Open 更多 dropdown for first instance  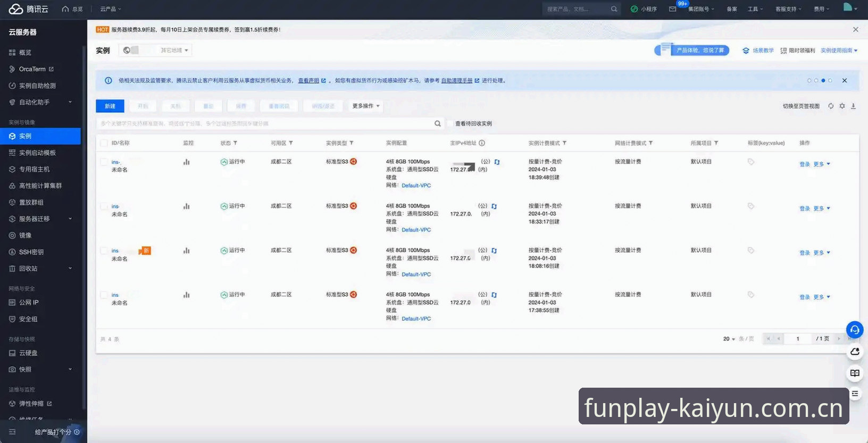tap(822, 164)
